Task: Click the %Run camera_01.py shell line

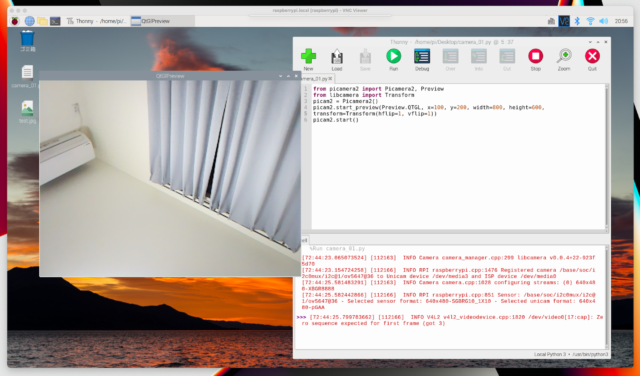Action: 337,248
